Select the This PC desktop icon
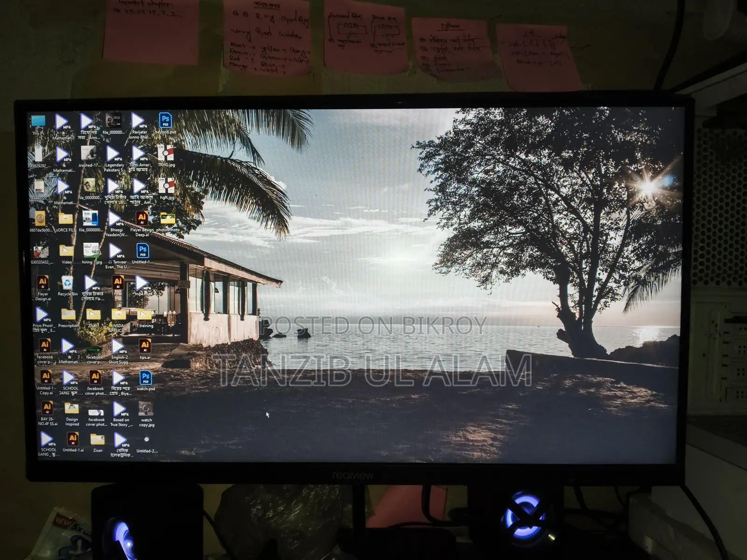 [x=38, y=125]
